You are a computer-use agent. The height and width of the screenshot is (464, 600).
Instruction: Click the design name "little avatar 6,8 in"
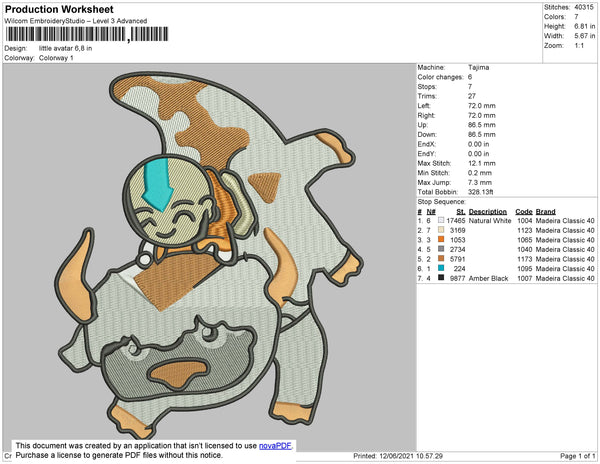[x=65, y=49]
